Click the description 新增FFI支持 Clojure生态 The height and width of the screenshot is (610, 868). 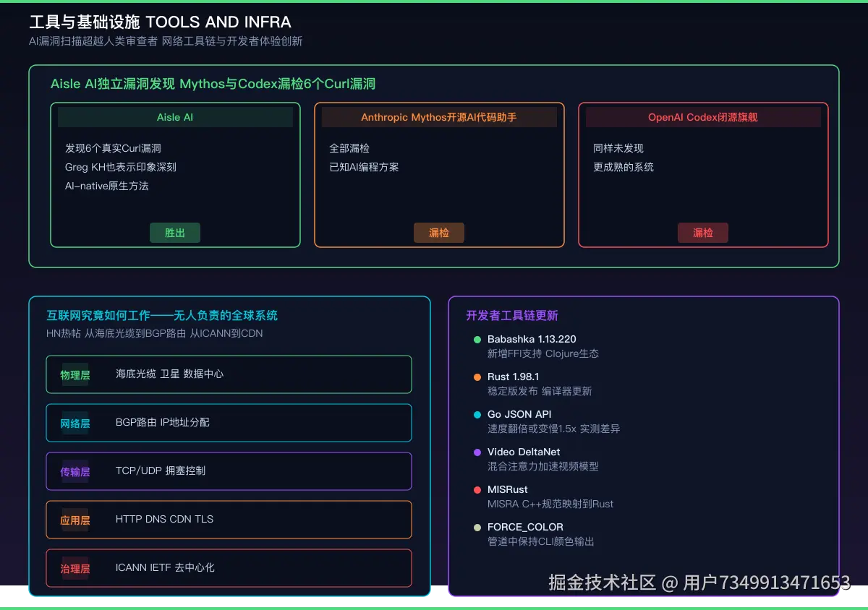543,353
